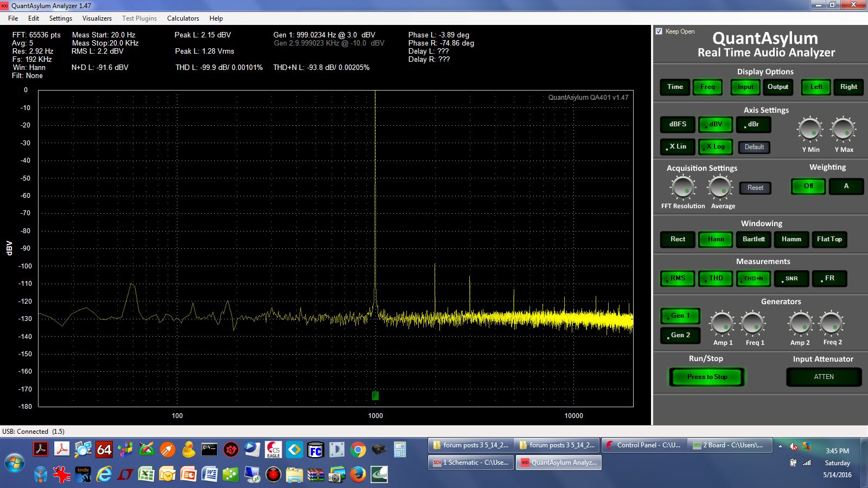Viewport: 868px width, 488px height.
Task: Select dBV axis units
Action: click(716, 124)
